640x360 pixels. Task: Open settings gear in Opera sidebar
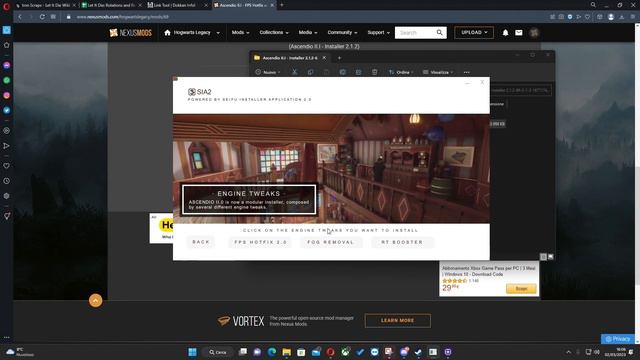pos(7,196)
